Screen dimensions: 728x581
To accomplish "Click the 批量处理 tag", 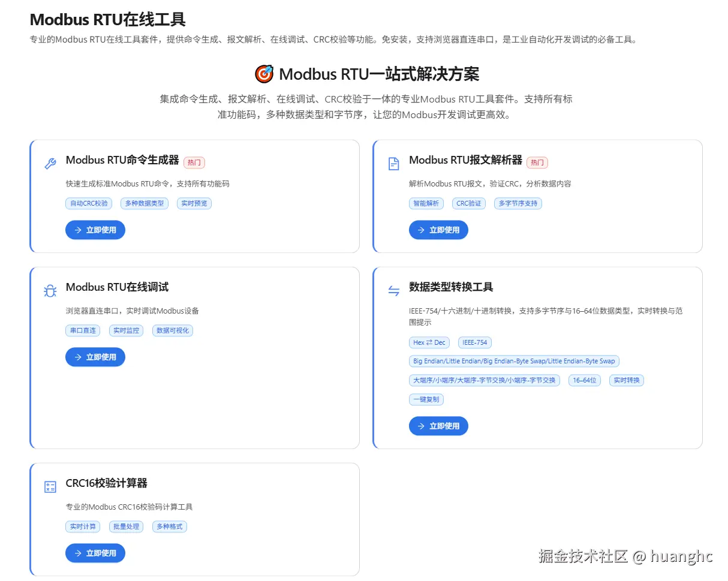I will pyautogui.click(x=126, y=526).
